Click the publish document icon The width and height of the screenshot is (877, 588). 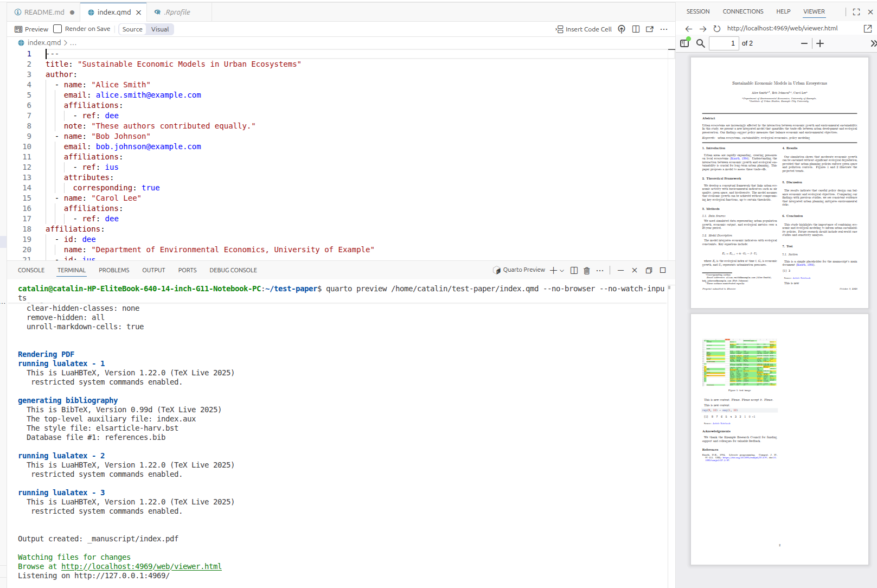622,29
